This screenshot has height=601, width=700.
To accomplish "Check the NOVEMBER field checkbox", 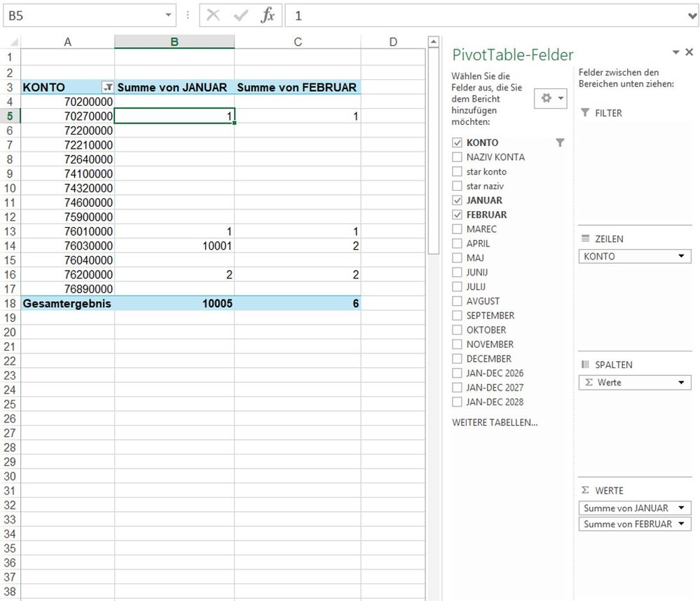I will 457,344.
